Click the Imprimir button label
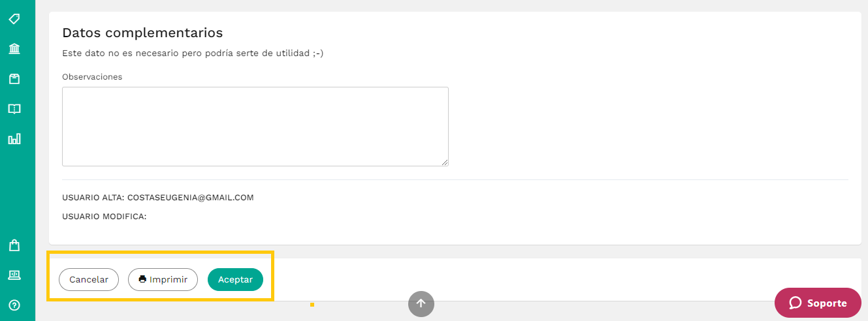868x321 pixels. pyautogui.click(x=169, y=279)
